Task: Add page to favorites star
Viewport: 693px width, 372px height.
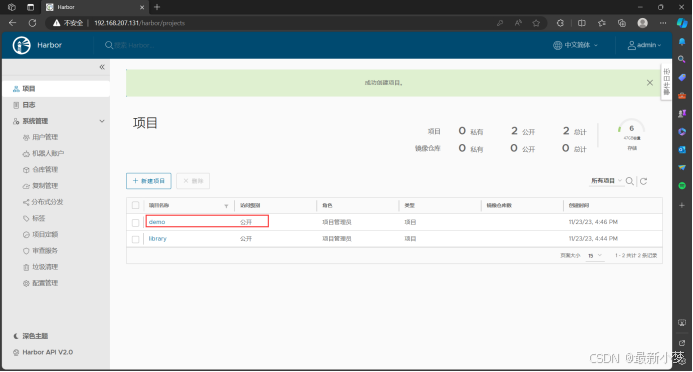Action: pyautogui.click(x=536, y=23)
